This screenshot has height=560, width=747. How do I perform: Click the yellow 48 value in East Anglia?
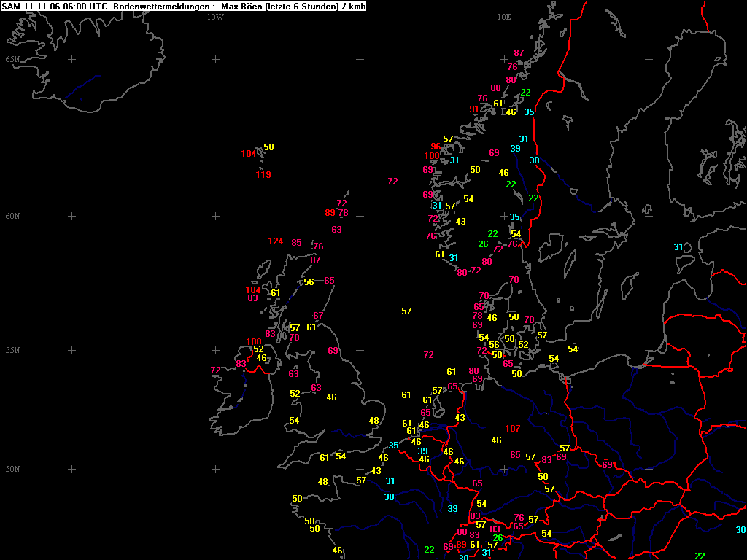(x=374, y=421)
